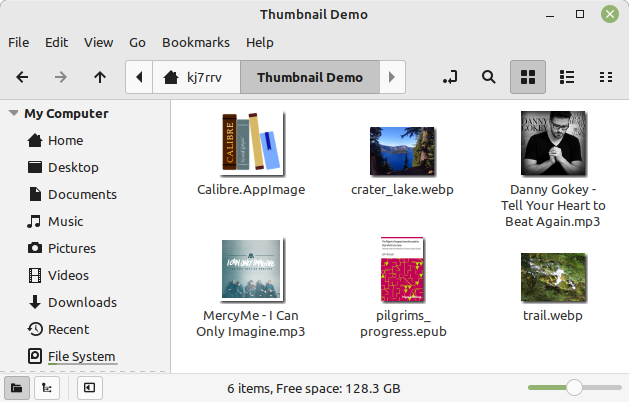Click the 'MercyMe - I Can Only Imagine.mp3' name

point(251,323)
